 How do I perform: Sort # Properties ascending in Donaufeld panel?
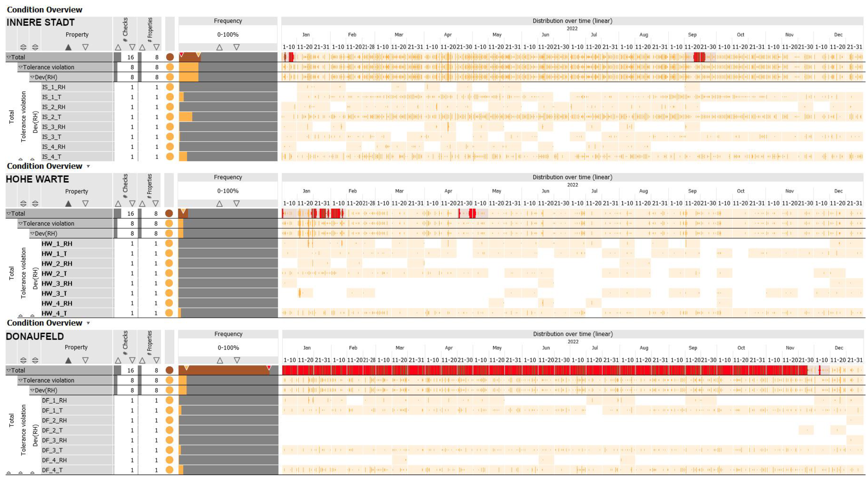(143, 360)
